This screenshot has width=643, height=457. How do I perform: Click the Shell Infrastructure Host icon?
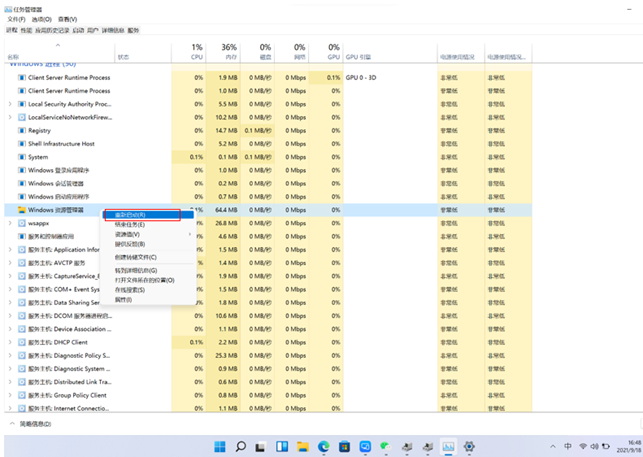click(21, 143)
